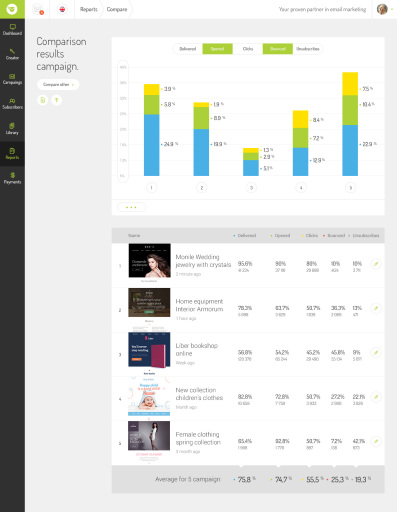Click the Compare other button
The width and height of the screenshot is (397, 512).
pyautogui.click(x=58, y=85)
